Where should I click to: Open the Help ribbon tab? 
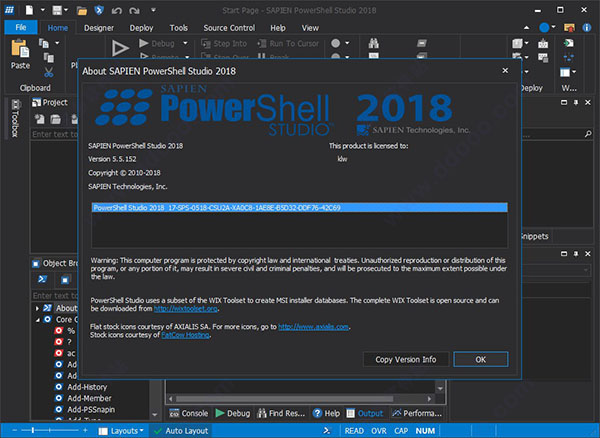[x=278, y=28]
